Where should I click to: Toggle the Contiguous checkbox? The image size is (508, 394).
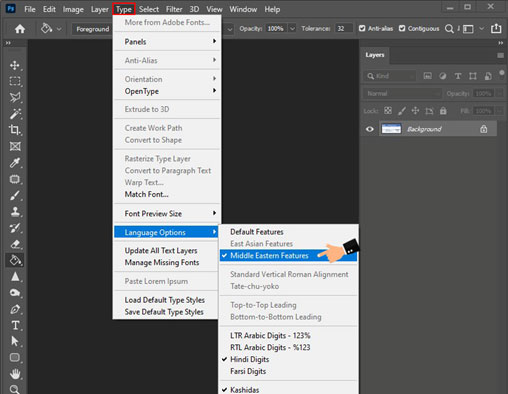pos(402,29)
